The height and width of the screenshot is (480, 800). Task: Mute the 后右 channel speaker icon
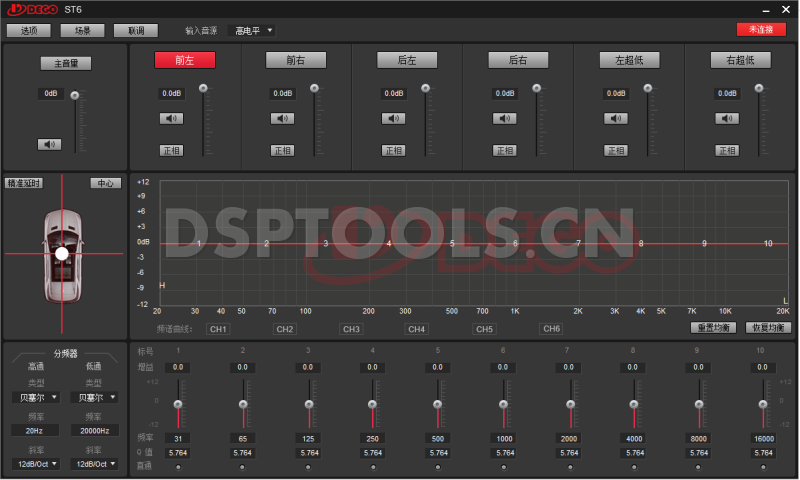505,119
